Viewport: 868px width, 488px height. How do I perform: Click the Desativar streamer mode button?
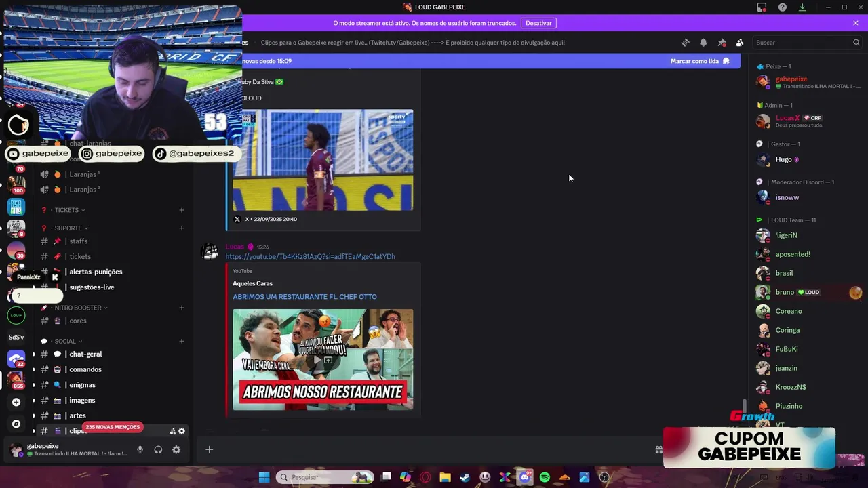[x=538, y=23]
